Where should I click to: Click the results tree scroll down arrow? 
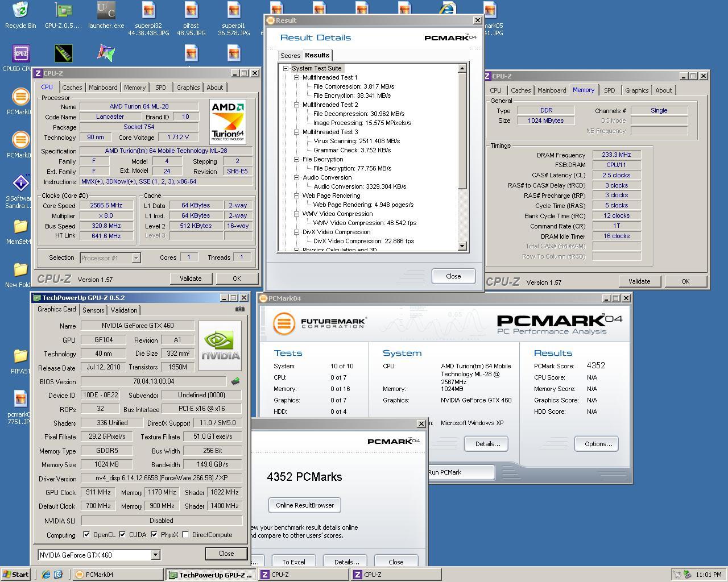462,247
